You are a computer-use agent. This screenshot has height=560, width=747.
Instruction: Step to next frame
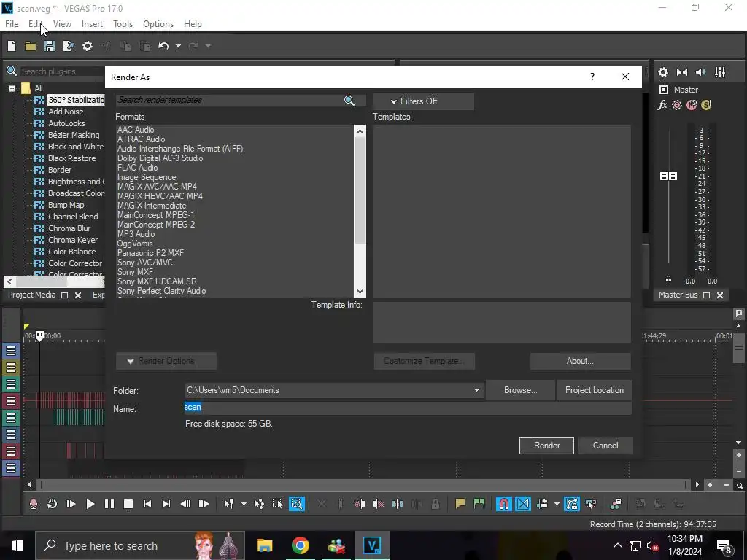pyautogui.click(x=204, y=504)
